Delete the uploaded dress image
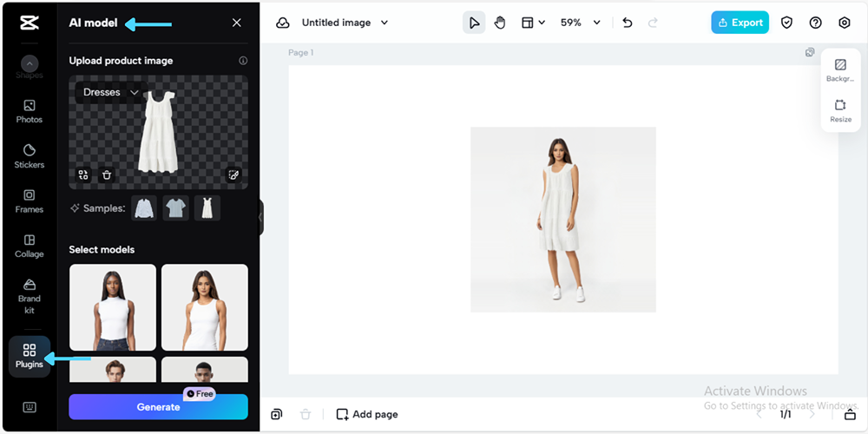Screen dimensions: 868x434 [107, 174]
